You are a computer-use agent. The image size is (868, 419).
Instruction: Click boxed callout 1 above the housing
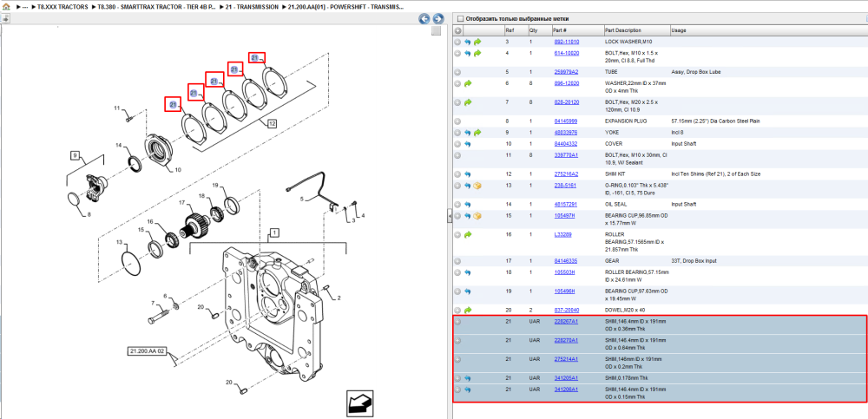pos(274,232)
